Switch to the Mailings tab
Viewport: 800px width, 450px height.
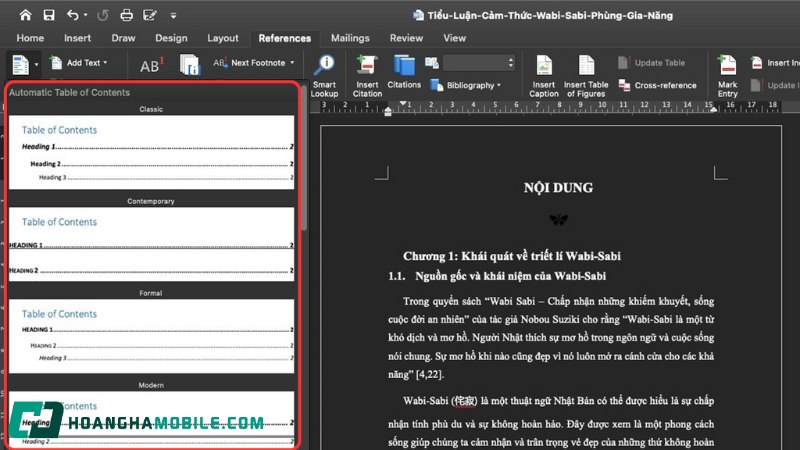click(x=350, y=38)
